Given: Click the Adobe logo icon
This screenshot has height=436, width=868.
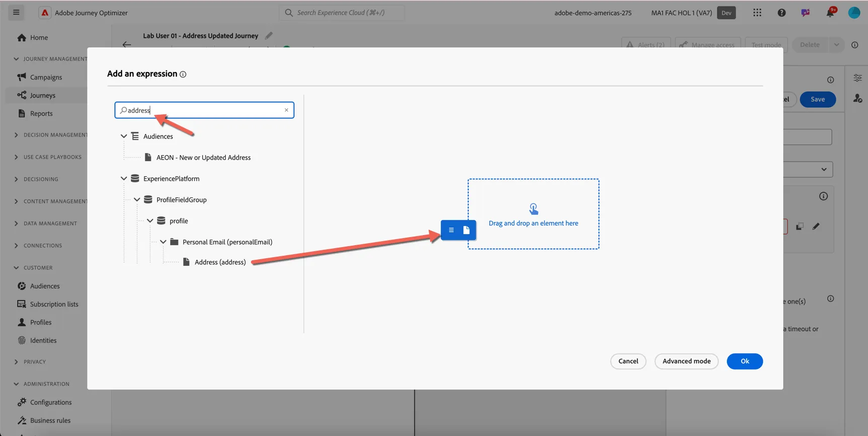Looking at the screenshot, I should point(45,13).
